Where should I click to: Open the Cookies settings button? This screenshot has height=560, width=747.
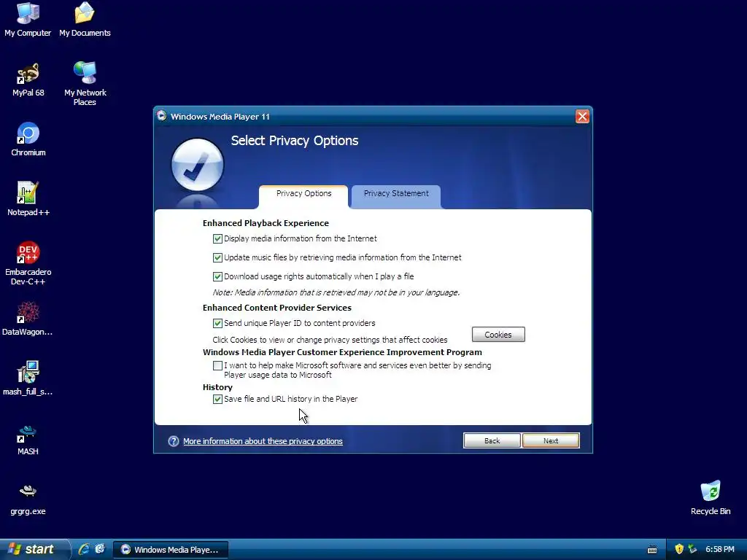tap(498, 334)
